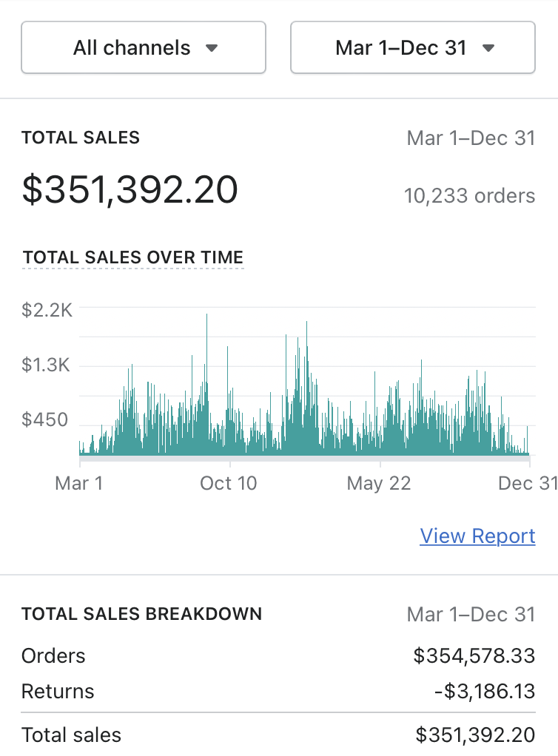Click the caret arrow beside All channels

pos(212,49)
